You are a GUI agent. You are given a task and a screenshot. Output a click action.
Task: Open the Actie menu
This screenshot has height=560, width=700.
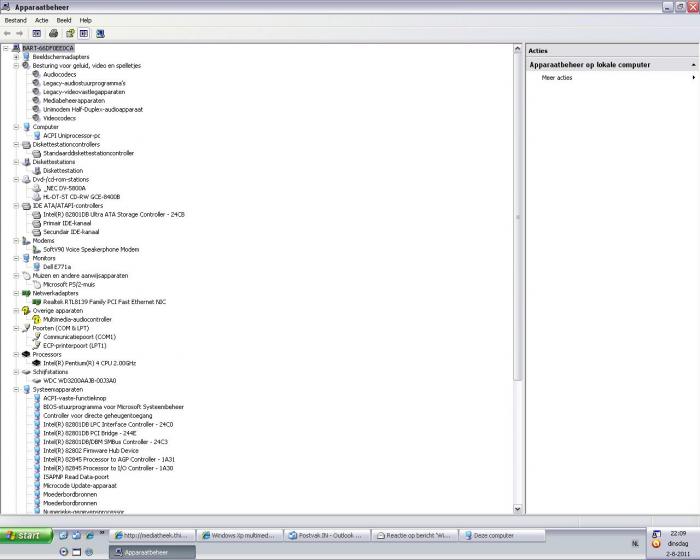coord(42,20)
